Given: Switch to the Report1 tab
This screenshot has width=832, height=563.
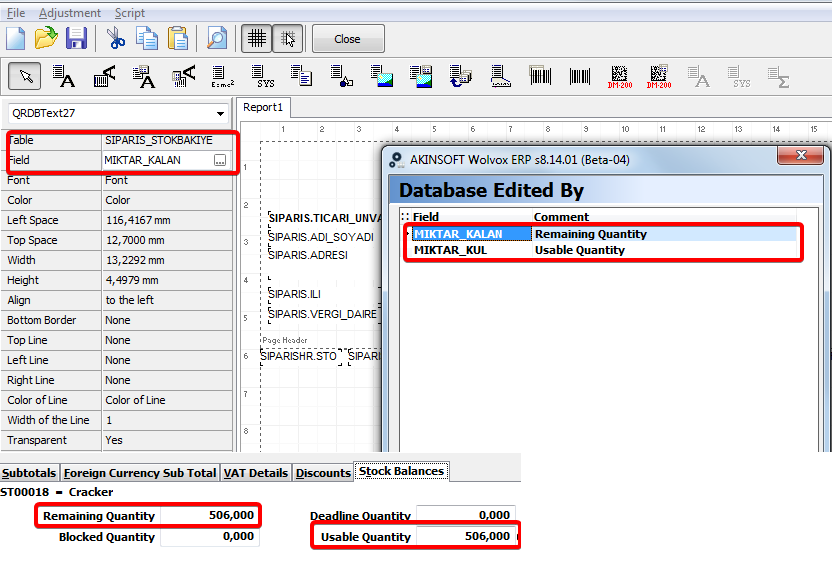Looking at the screenshot, I should point(263,108).
